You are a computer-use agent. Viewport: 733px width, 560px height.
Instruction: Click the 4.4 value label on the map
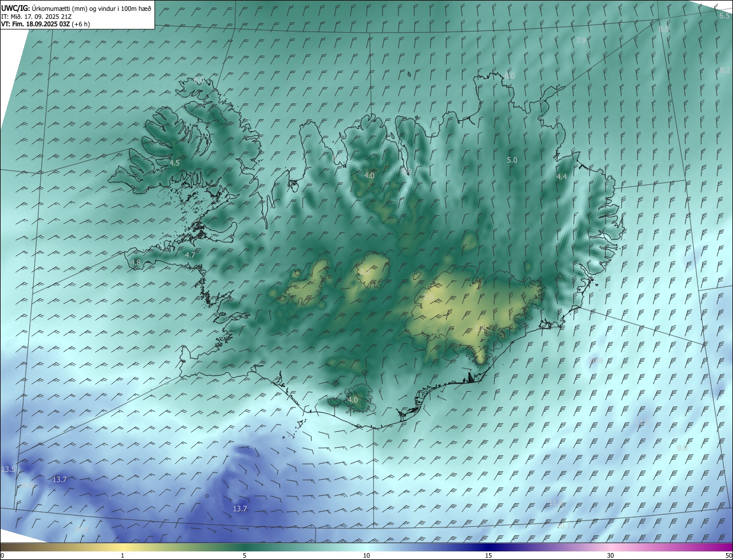[562, 177]
